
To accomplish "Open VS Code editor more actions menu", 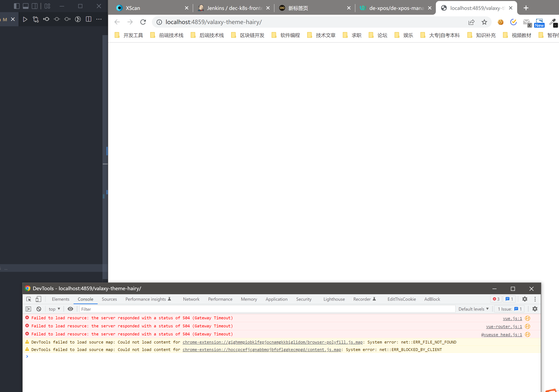I will pos(99,19).
